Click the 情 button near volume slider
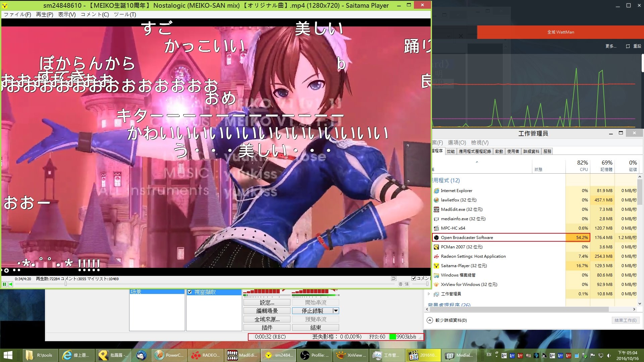 coord(407,284)
